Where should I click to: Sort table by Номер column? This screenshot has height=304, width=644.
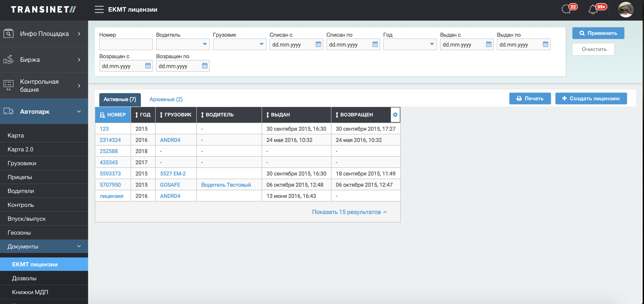[113, 115]
